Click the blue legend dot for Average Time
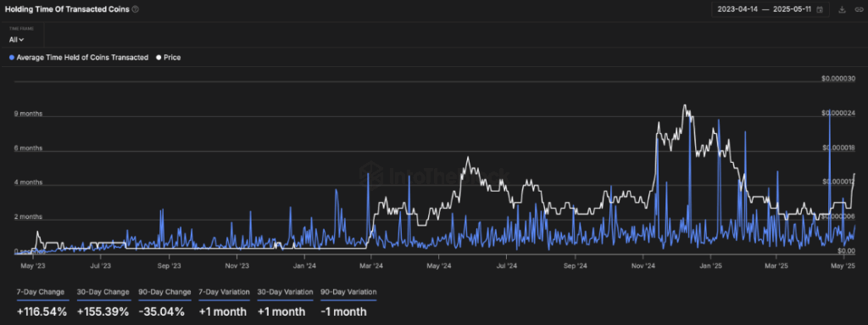Image resolution: width=868 pixels, height=325 pixels. 12,57
